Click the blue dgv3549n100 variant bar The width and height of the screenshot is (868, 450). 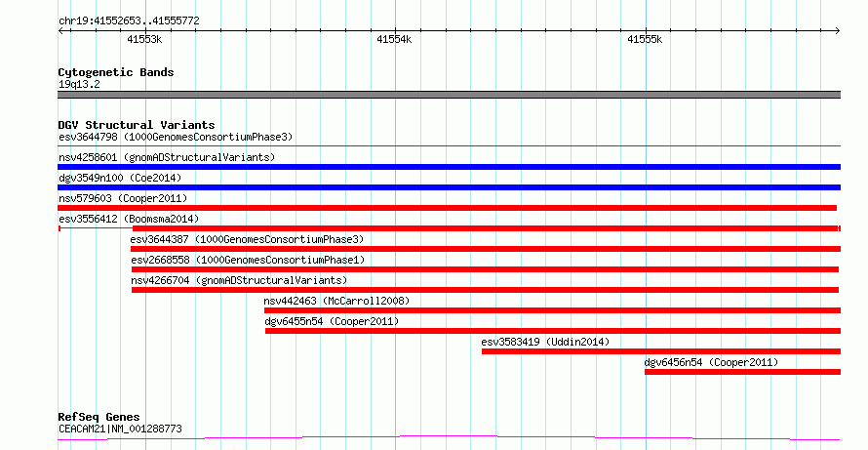tap(449, 187)
